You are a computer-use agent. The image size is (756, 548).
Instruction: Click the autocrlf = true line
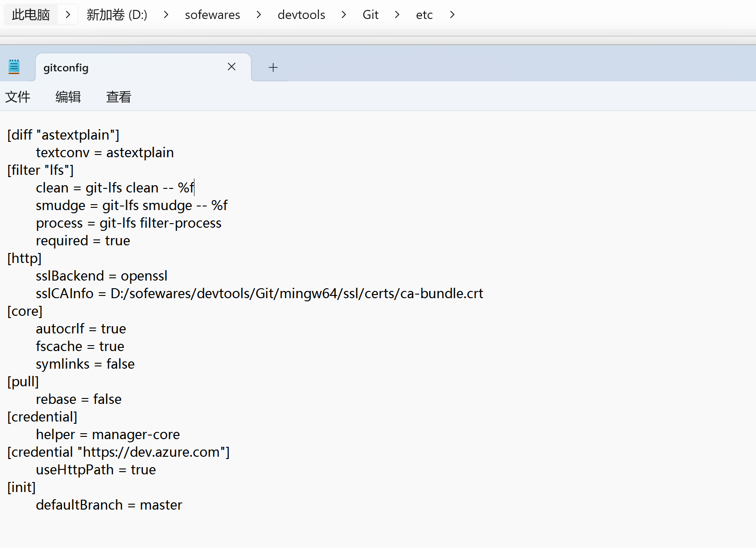[81, 328]
